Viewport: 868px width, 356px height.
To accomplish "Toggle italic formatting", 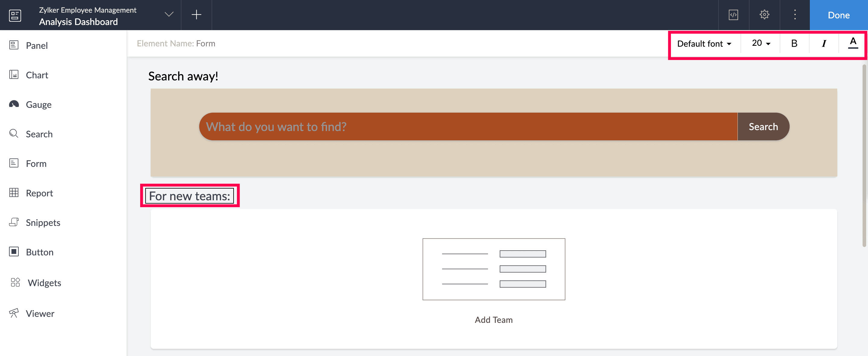I will tap(823, 43).
